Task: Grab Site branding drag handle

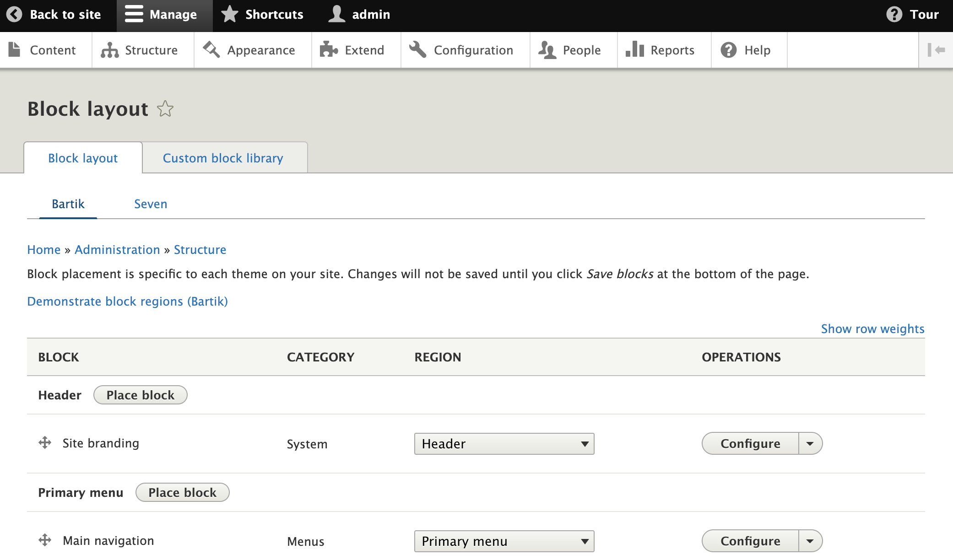Action: click(45, 443)
